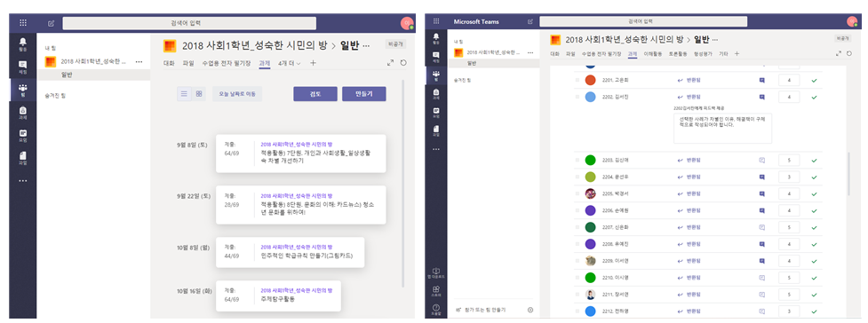
Task: Click the 만들기 button
Action: [x=363, y=94]
